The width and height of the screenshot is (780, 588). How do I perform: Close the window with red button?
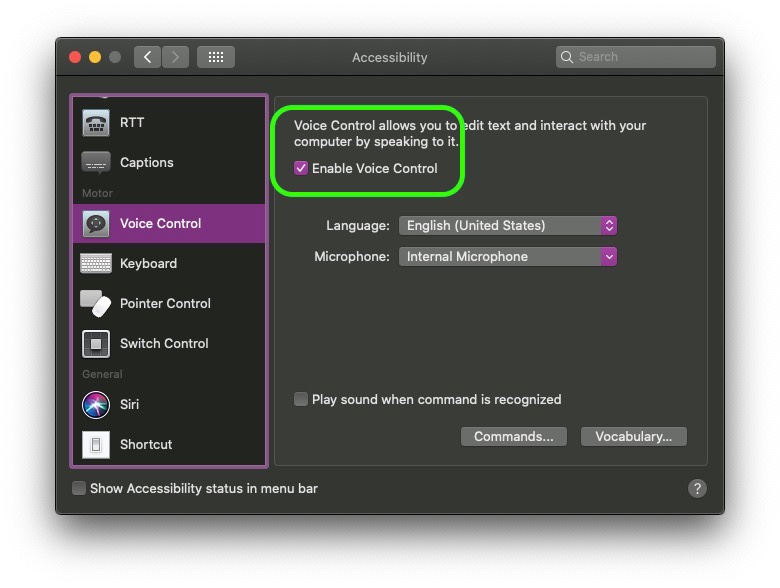coord(75,57)
